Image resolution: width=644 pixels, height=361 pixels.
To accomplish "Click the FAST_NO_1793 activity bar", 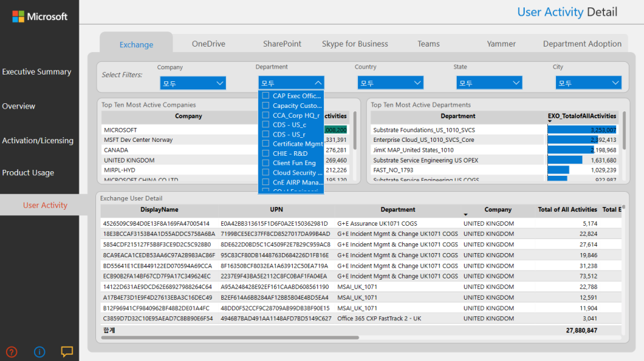I will [x=558, y=170].
